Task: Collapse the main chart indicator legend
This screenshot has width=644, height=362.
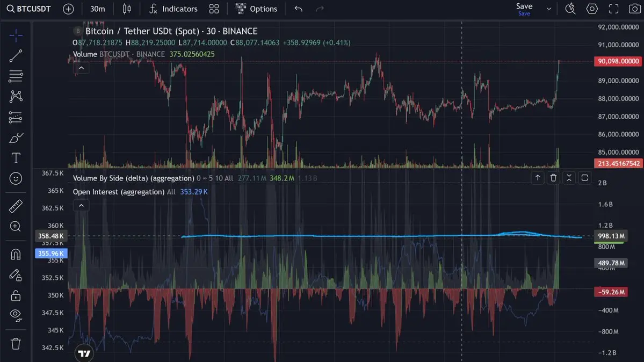Action: (81, 68)
